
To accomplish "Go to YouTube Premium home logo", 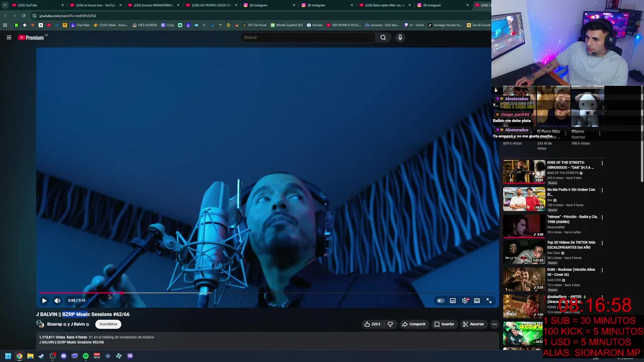I will coord(32,37).
